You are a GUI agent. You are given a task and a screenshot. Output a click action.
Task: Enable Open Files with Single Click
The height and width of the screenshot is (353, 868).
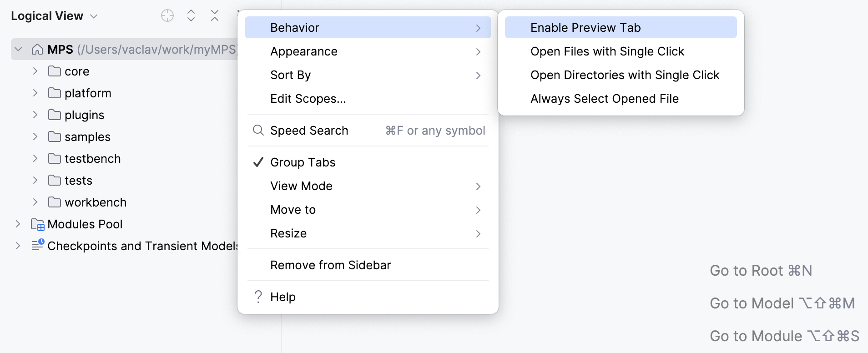(x=607, y=51)
